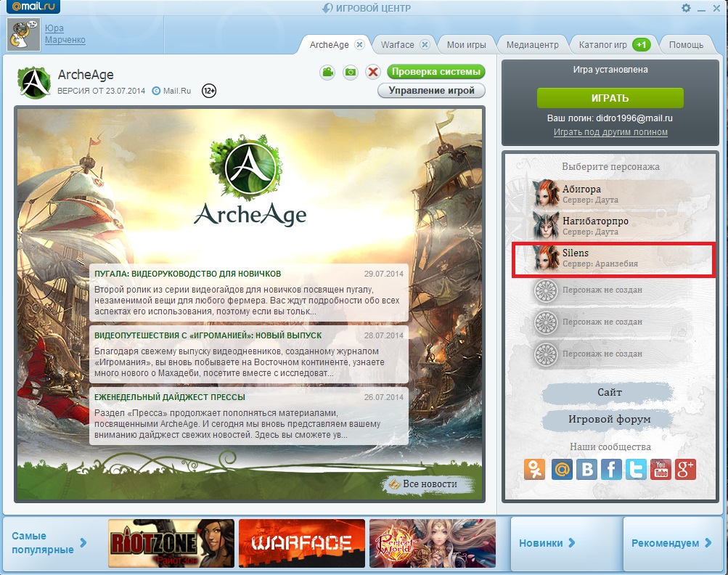Viewport: 728px width, 575px height.
Task: Open Facebook community icon
Action: (x=611, y=469)
